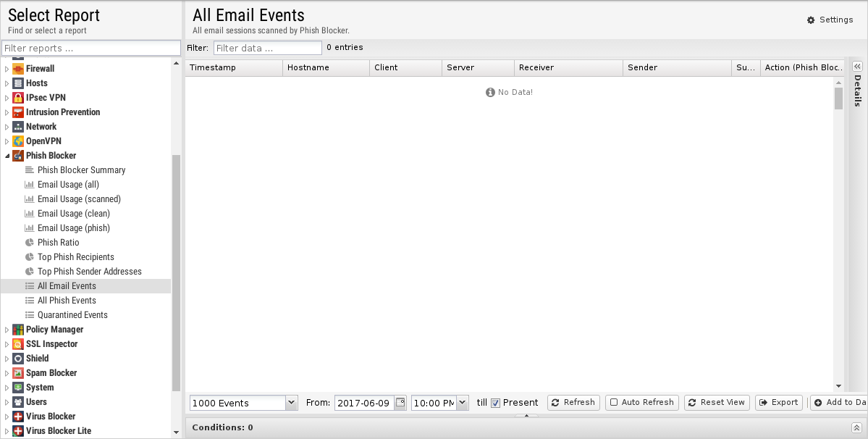Sort by the Timestamp column header
868x439 pixels.
coord(234,67)
